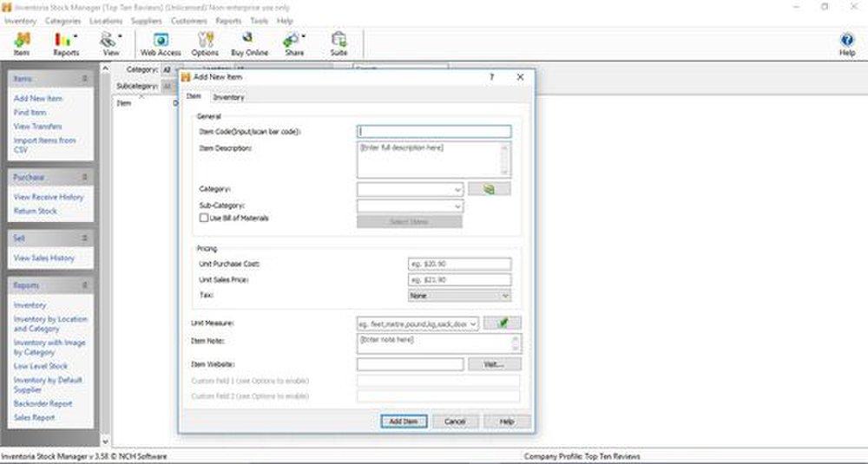The width and height of the screenshot is (868, 464).
Task: Open the Low Level Stock report link
Action: pos(41,367)
